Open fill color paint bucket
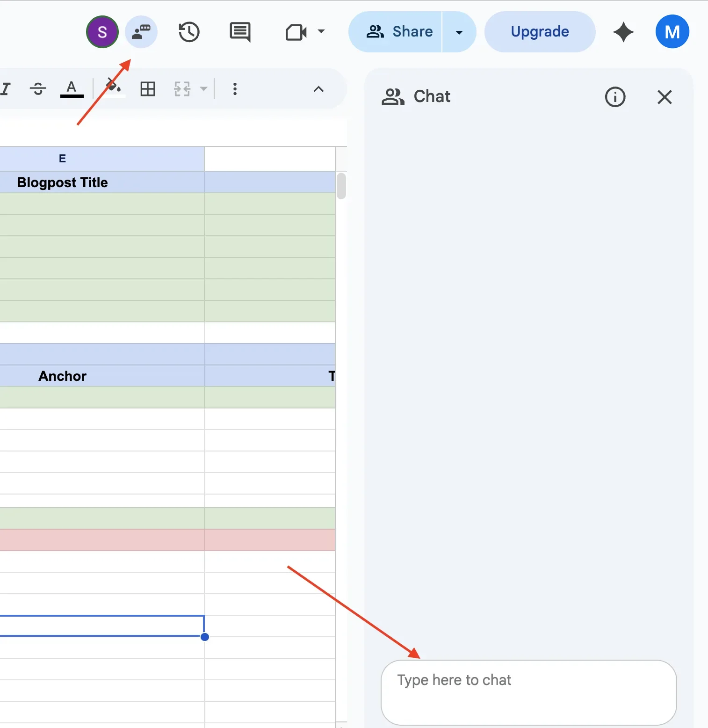Viewport: 708px width, 728px height. (114, 87)
